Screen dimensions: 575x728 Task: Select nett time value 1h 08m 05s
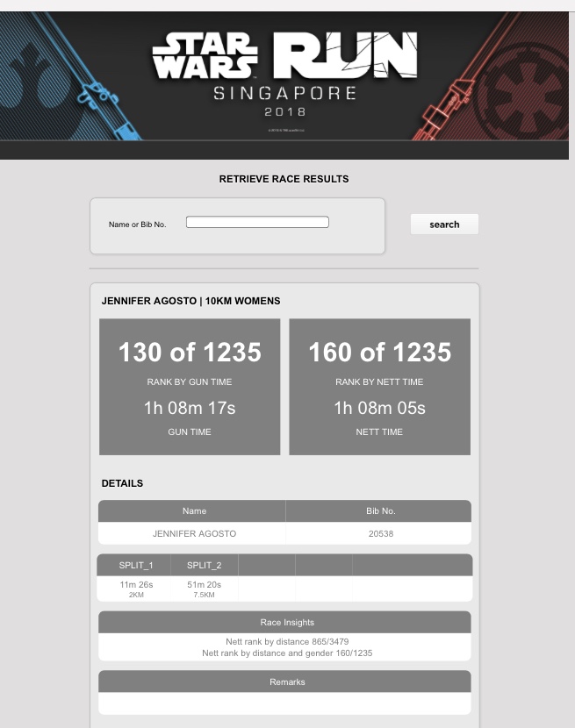click(x=380, y=408)
